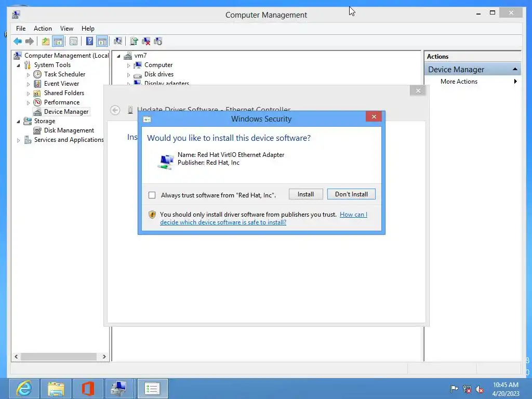Select Task Scheduler tree item
The image size is (532, 399).
pyautogui.click(x=64, y=74)
